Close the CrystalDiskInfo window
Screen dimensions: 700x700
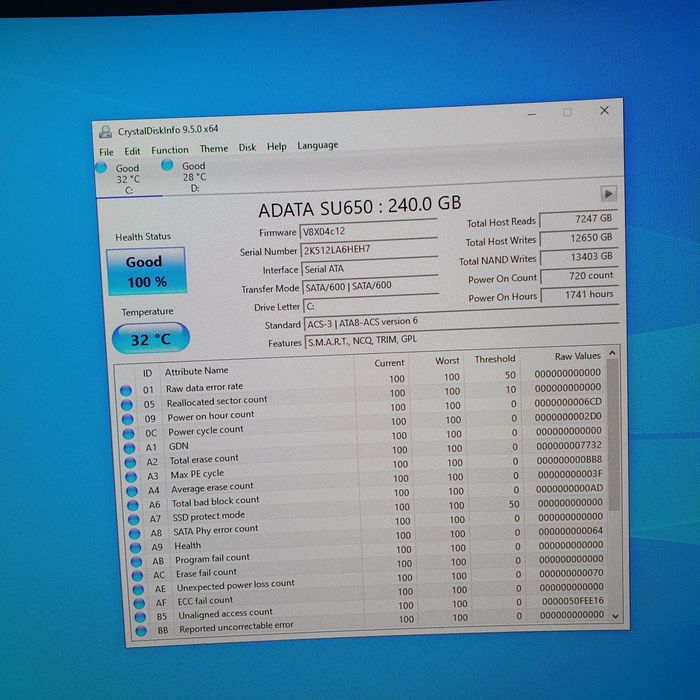[x=604, y=110]
